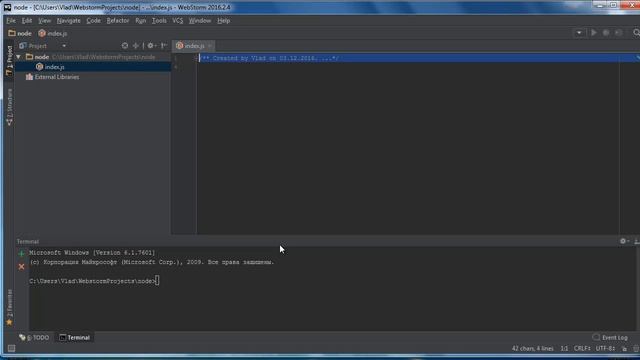Click the node folder breadcrumb in navigation bar
640x360 pixels.
pyautogui.click(x=20, y=33)
